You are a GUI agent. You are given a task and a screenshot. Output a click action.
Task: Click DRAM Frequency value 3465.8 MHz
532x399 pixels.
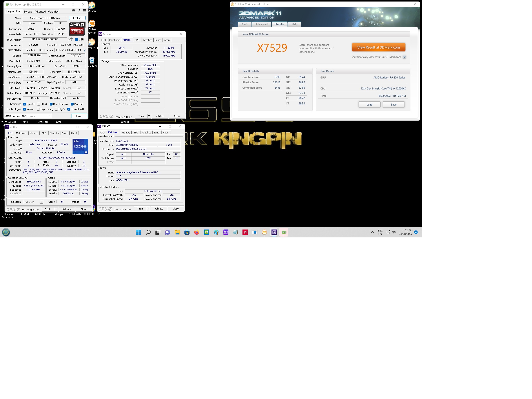click(150, 65)
